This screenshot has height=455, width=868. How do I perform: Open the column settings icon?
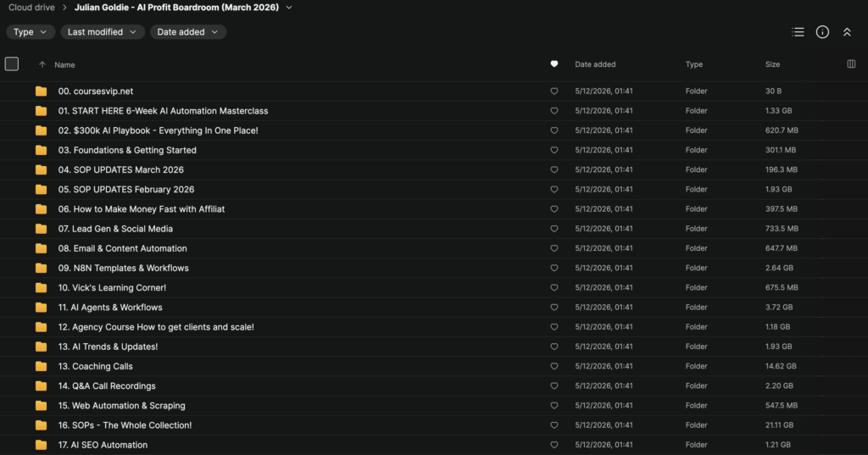[x=851, y=64]
